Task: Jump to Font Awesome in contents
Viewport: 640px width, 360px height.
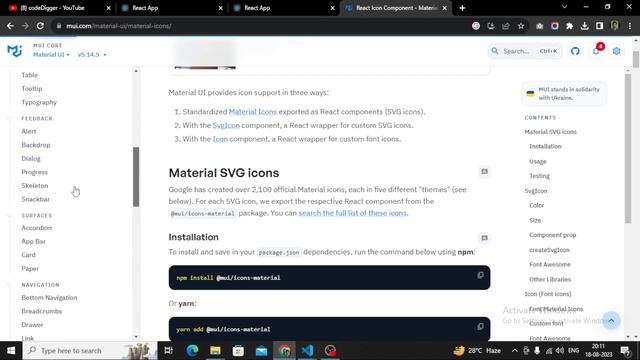Action: (550, 264)
